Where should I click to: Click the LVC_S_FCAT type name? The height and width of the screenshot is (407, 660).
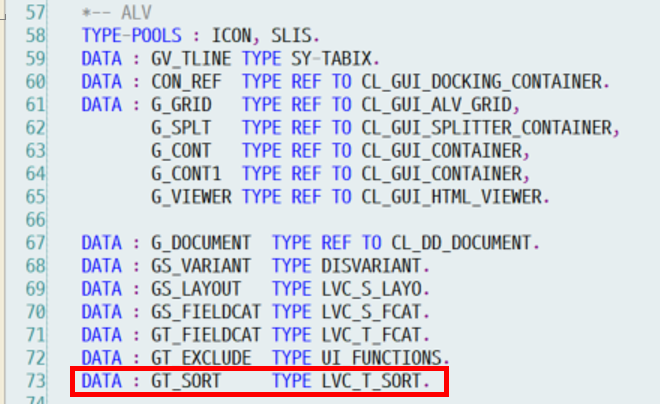click(371, 312)
